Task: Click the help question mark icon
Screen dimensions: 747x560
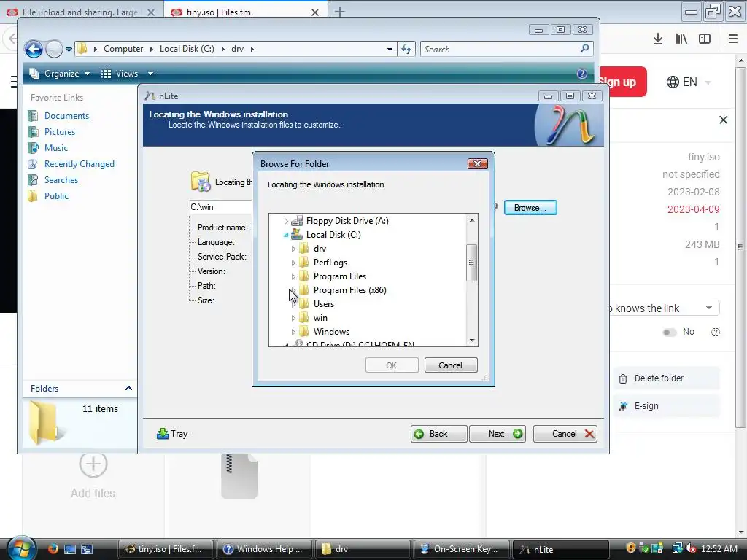Action: 715,332
